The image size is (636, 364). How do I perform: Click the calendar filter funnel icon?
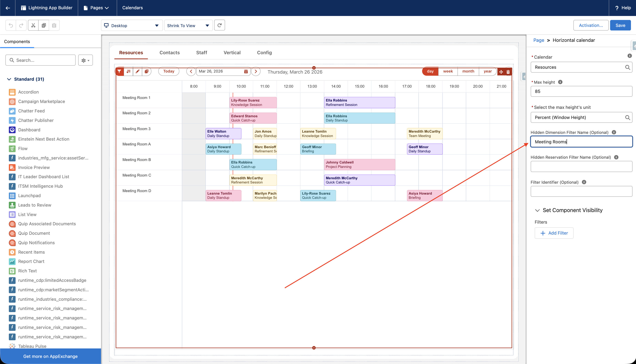(x=119, y=71)
